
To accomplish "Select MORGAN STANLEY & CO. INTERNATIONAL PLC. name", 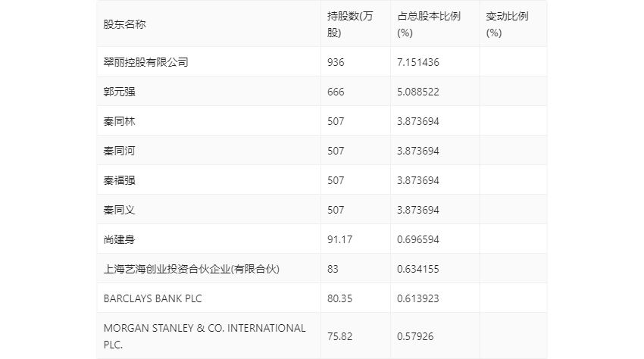I will (x=205, y=336).
